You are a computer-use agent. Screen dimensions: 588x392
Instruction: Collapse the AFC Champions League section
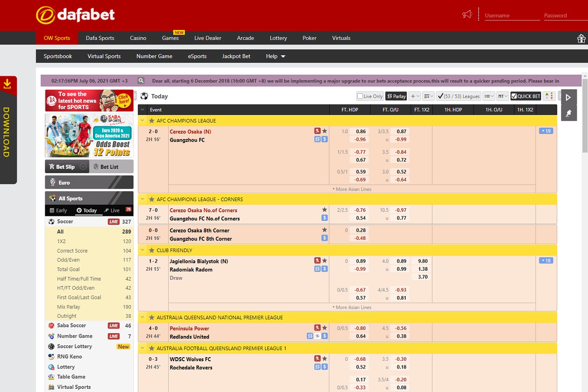(x=142, y=121)
